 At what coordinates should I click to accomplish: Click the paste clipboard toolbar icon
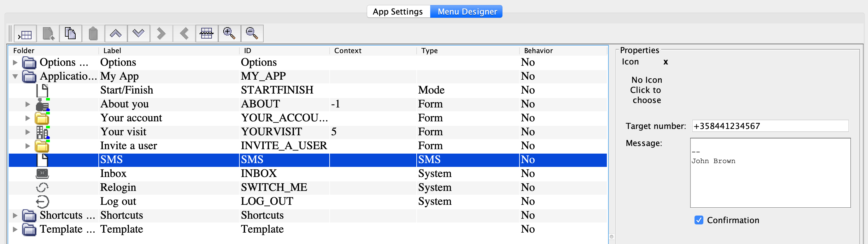pos(93,34)
